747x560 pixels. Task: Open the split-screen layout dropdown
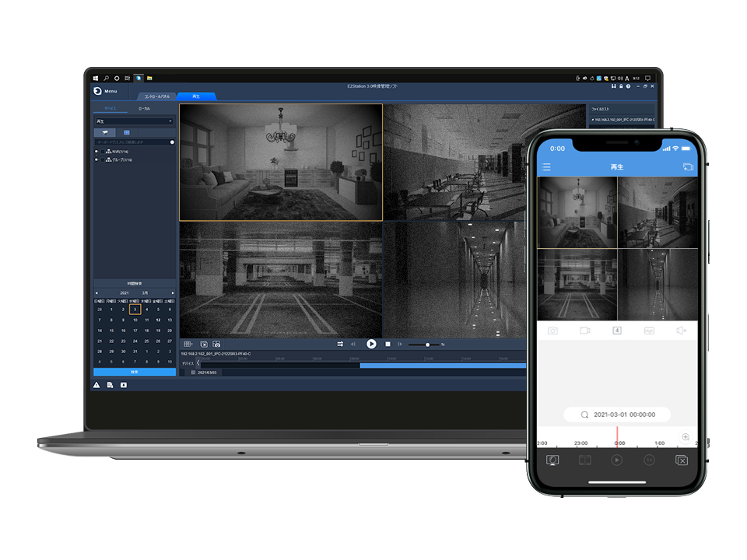[x=188, y=344]
